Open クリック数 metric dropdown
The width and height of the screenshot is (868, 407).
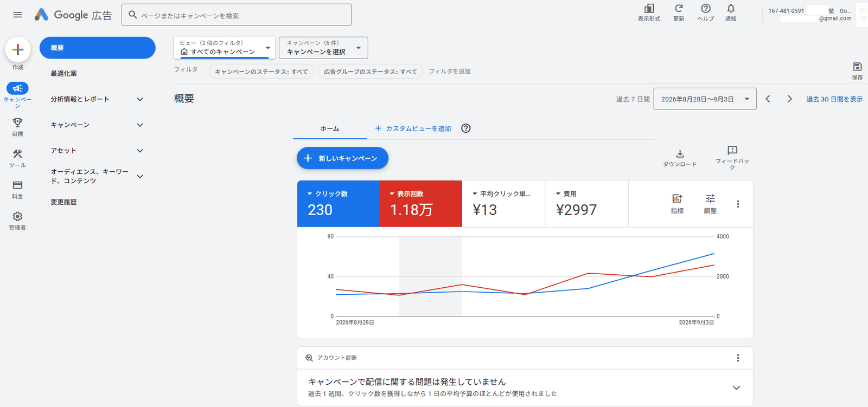[x=328, y=193]
